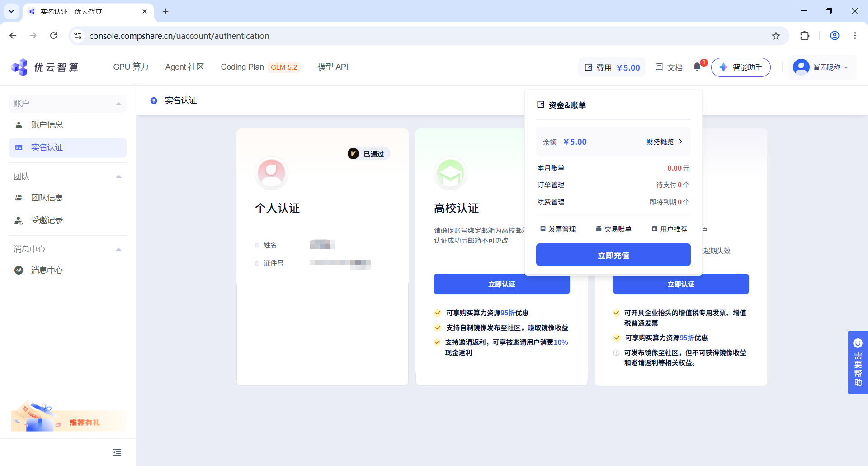Collapse the 消息中心 sidebar group
The image size is (868, 466).
[118, 249]
